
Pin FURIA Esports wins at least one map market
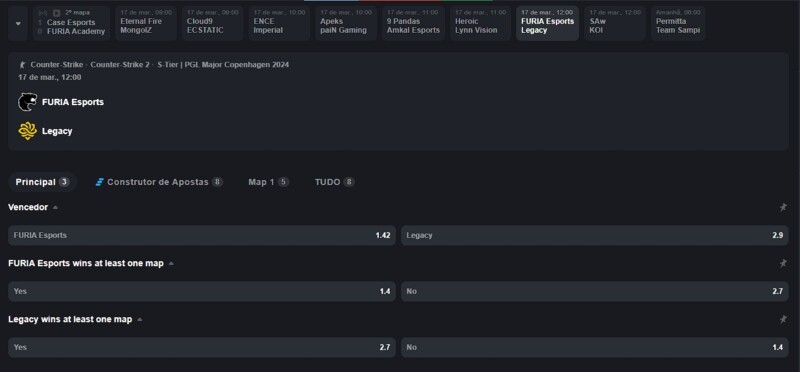[783, 263]
